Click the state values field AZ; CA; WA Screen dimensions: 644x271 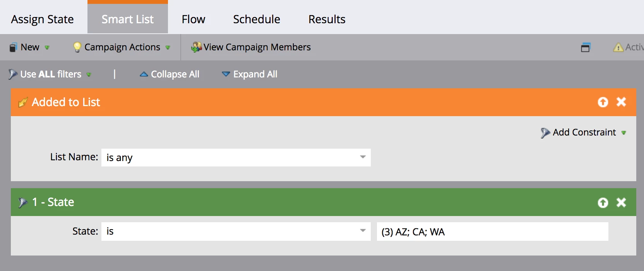click(x=493, y=232)
